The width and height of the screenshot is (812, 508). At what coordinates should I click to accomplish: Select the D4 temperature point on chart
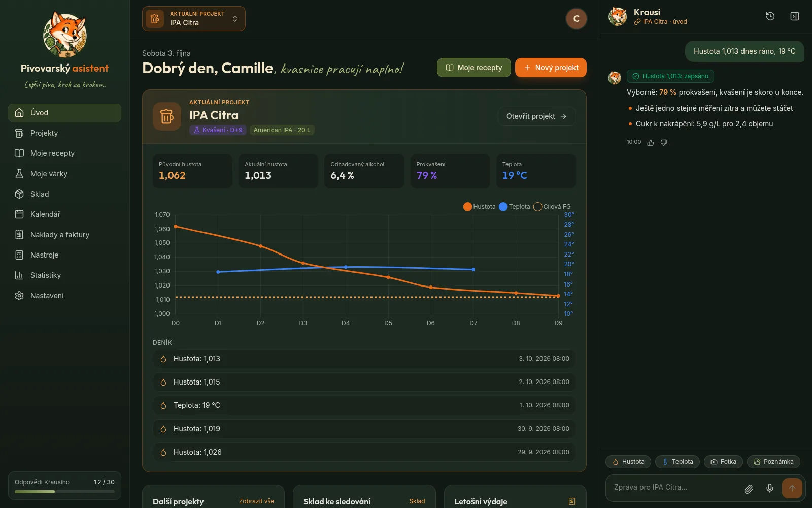tap(346, 267)
